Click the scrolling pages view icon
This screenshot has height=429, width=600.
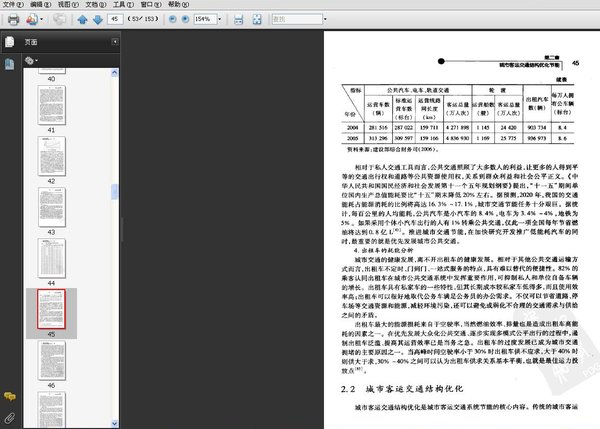click(x=238, y=19)
